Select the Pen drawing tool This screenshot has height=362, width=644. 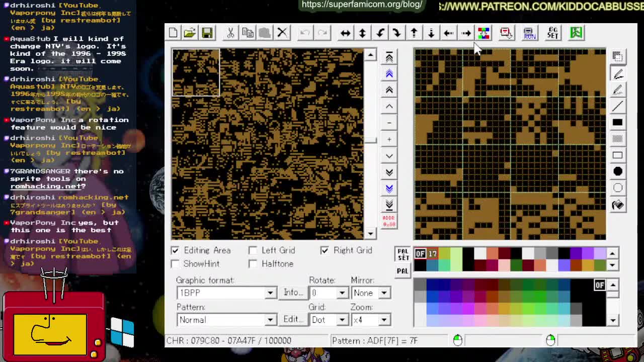pos(618,73)
